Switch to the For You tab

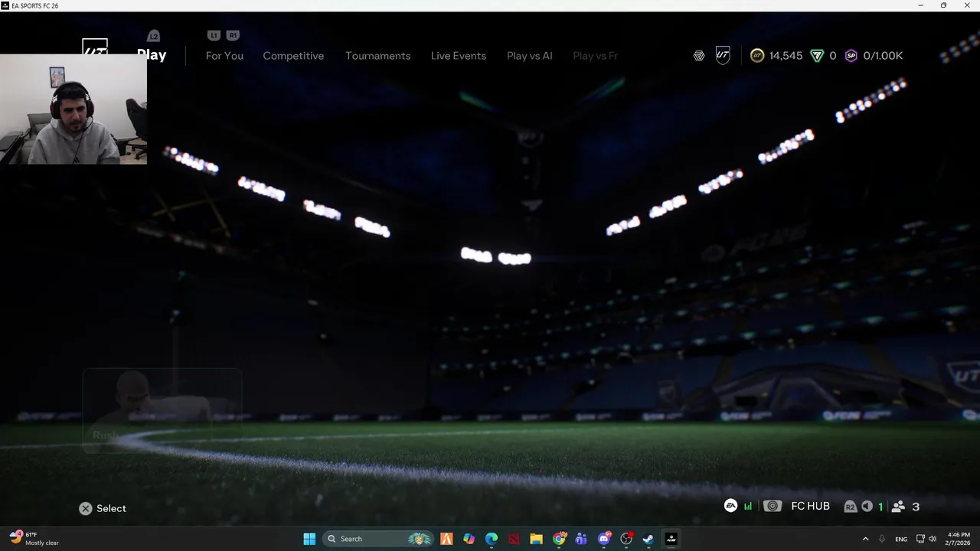pos(224,56)
